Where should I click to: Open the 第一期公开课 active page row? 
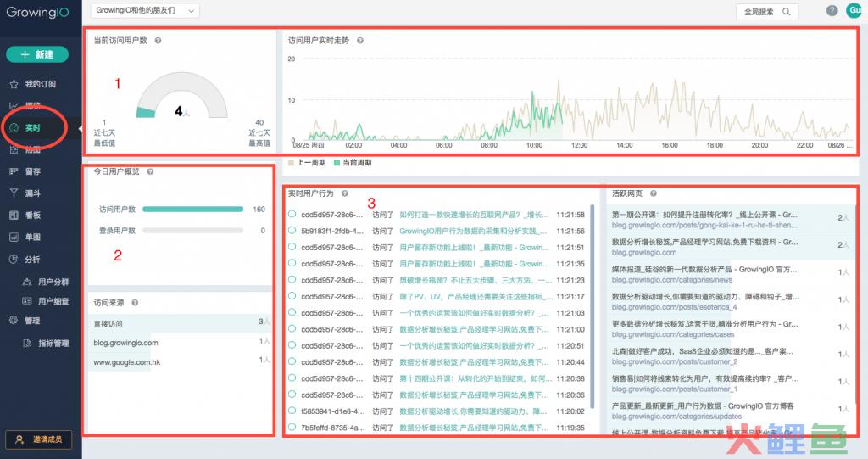[x=731, y=220]
